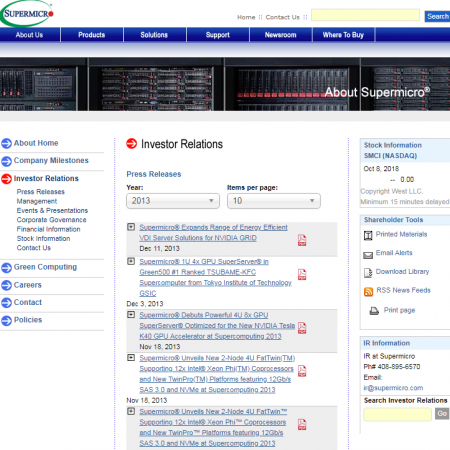Open the Energy Efficient VDI Server release link

point(213,233)
